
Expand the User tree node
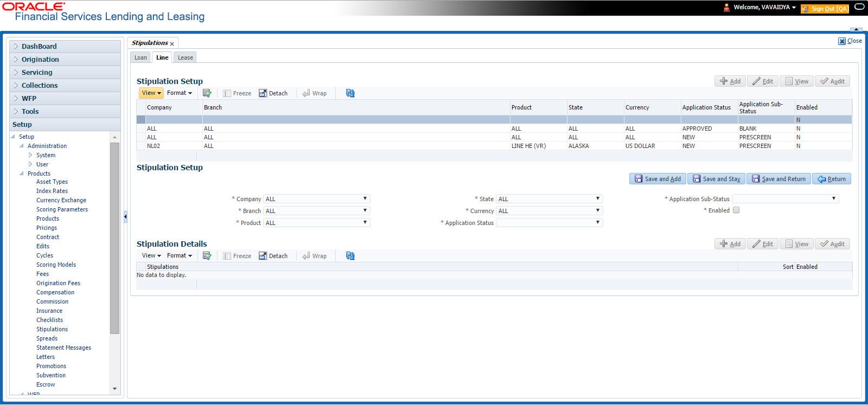coord(30,164)
